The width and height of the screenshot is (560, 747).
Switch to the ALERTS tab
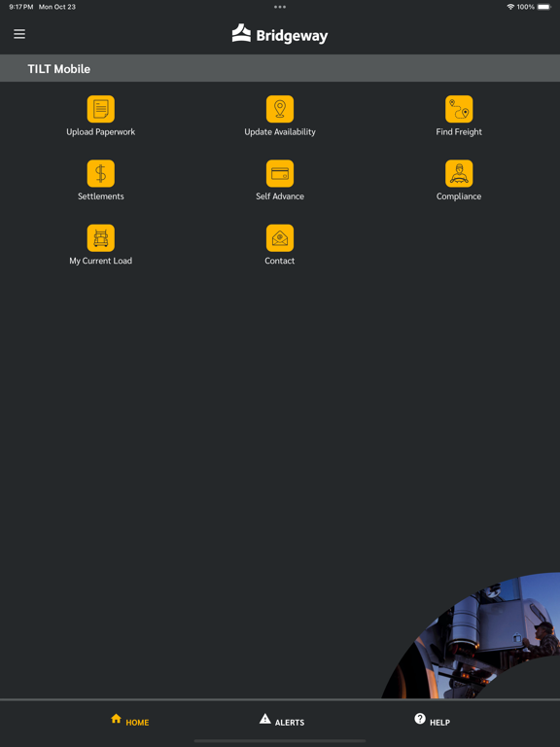coord(282,721)
